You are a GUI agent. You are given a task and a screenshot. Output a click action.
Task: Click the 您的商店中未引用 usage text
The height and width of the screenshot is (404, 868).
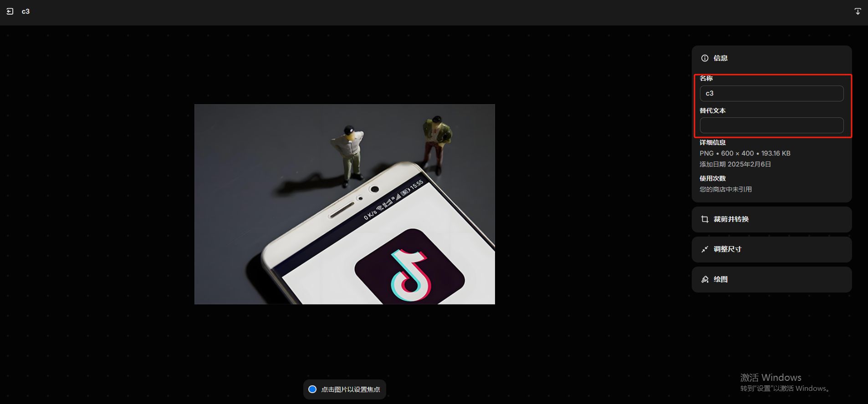725,189
